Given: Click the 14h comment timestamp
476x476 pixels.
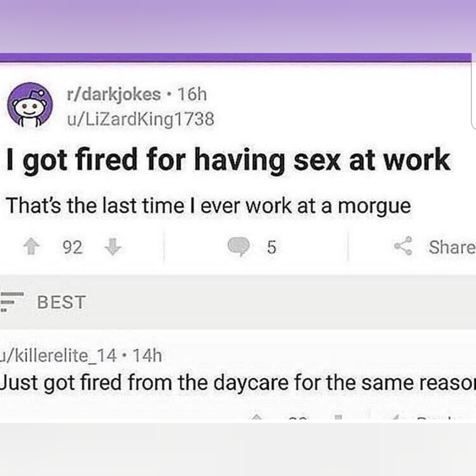Looking at the screenshot, I should 148,356.
